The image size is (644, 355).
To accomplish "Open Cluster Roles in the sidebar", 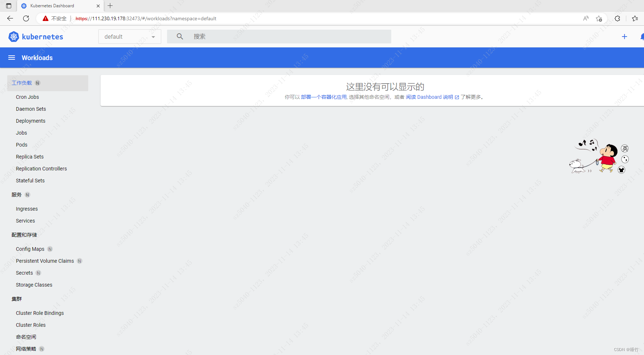I will coord(31,325).
